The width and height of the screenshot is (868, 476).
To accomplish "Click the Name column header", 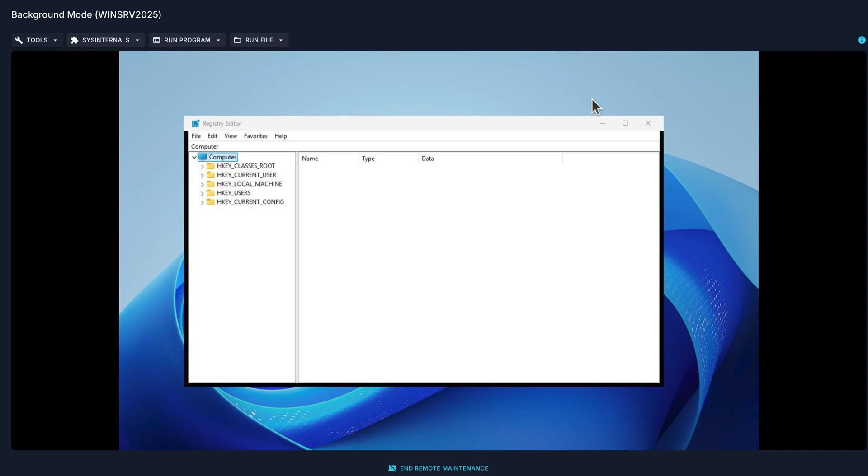I will click(x=329, y=159).
